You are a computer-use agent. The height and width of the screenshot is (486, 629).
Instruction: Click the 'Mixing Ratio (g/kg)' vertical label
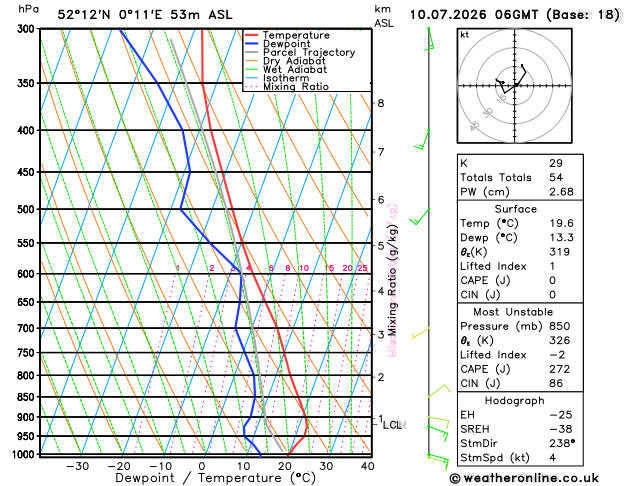pyautogui.click(x=392, y=280)
